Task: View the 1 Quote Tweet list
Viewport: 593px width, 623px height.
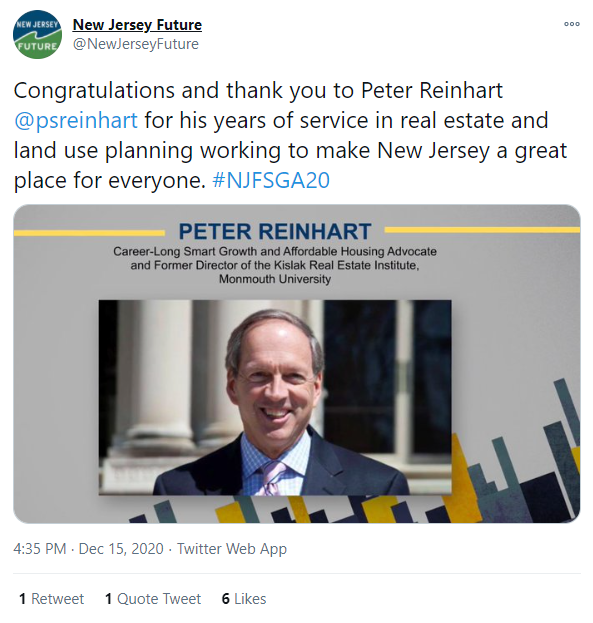Action: 153,599
